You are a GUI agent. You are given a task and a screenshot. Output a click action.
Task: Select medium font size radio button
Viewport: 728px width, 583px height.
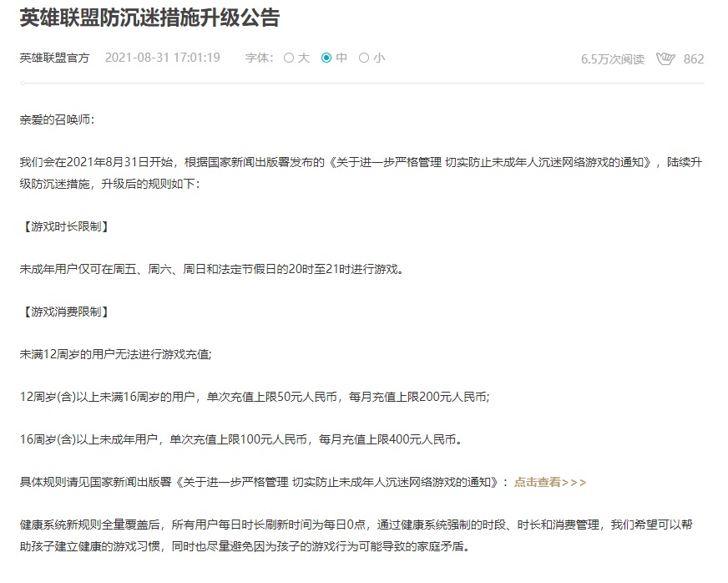pyautogui.click(x=326, y=58)
